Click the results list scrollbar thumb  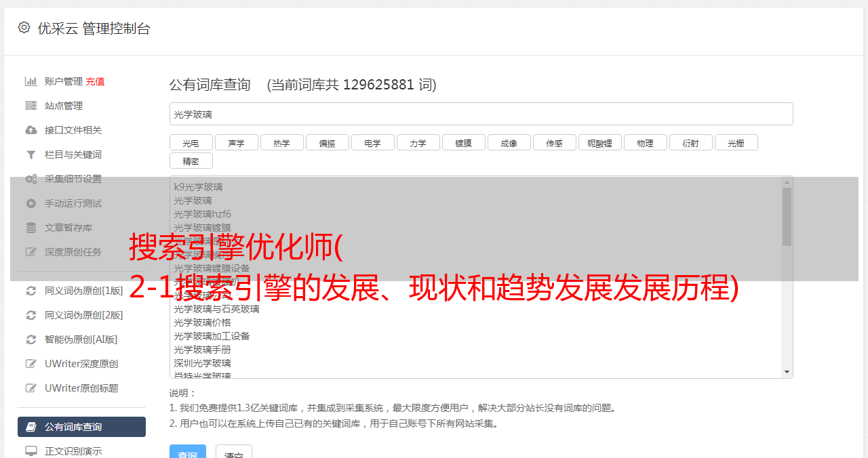[787, 216]
